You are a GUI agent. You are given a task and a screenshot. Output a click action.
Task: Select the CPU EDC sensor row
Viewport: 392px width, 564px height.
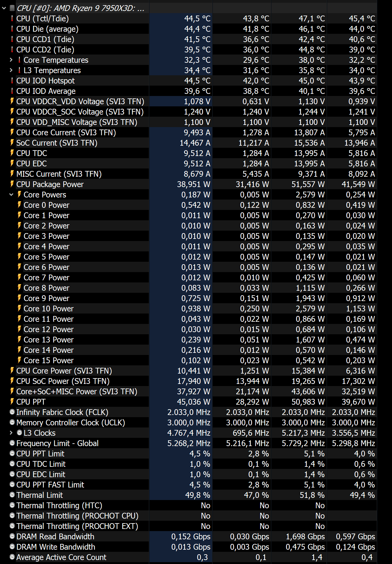(x=188, y=164)
